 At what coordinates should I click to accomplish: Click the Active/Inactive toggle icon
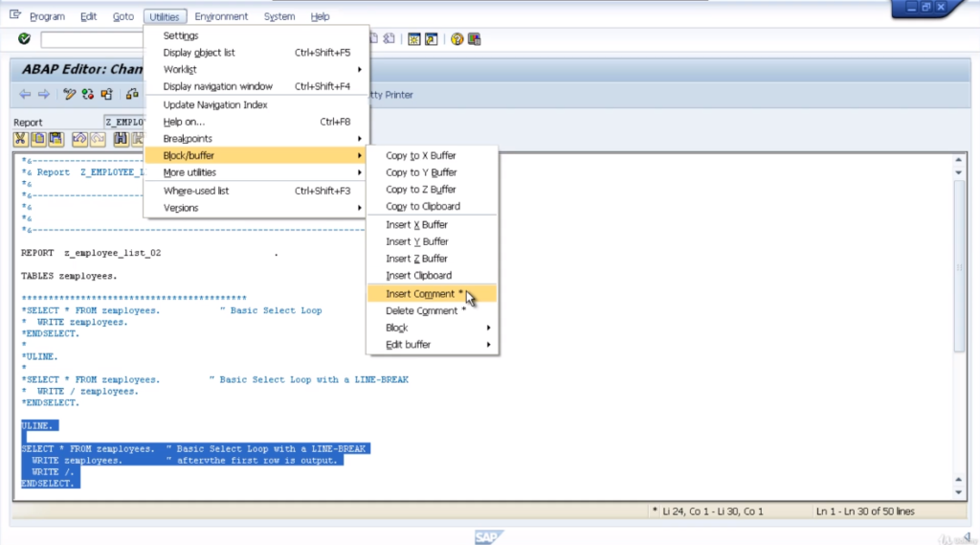[88, 95]
